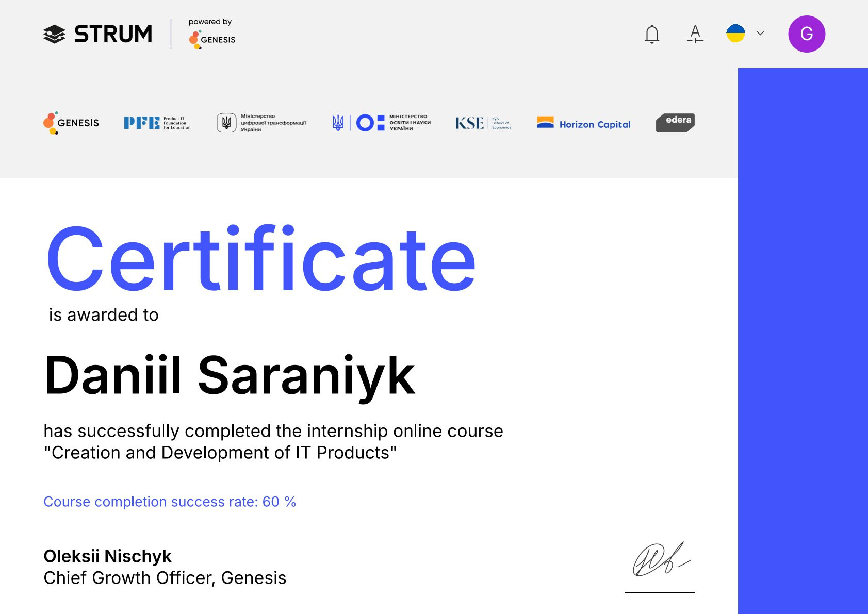Click the signature image
The height and width of the screenshot is (614, 868).
pos(660,560)
